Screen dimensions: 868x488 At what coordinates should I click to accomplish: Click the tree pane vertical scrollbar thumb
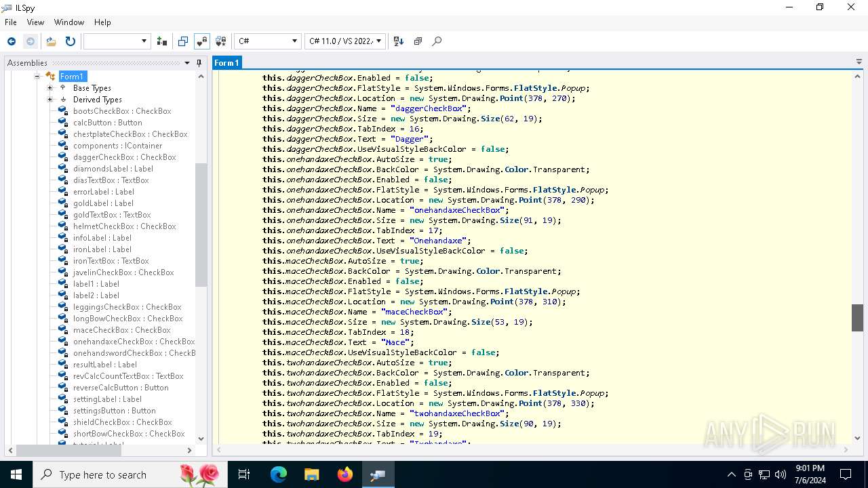tap(201, 224)
